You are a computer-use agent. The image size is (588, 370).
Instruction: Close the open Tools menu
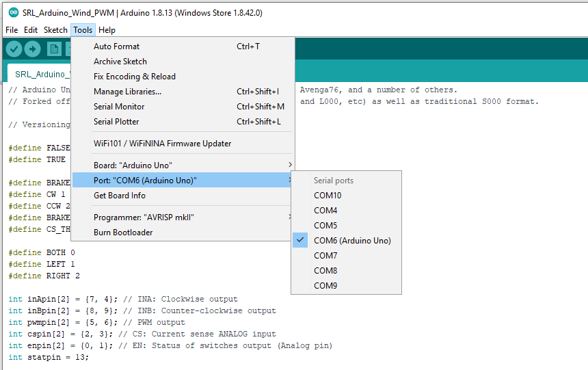pos(83,30)
